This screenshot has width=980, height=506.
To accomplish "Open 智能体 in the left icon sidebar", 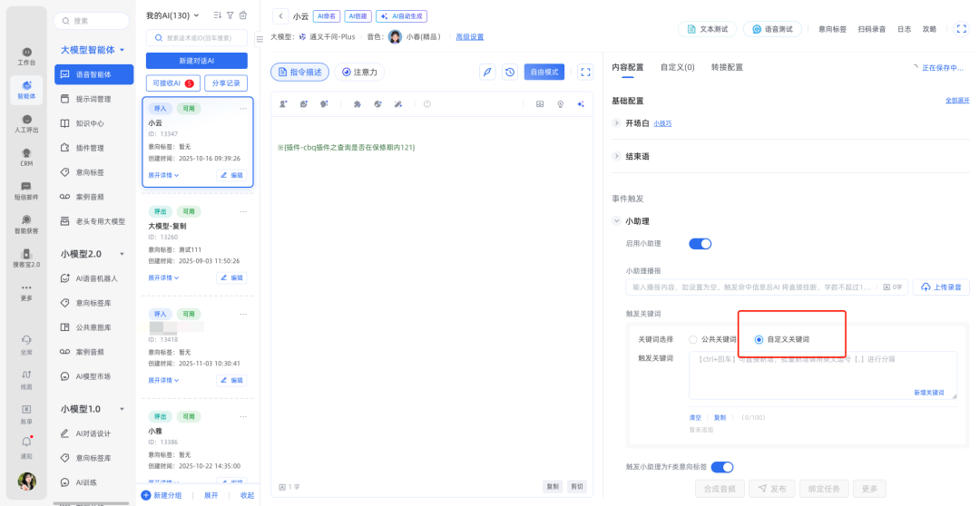I will [26, 89].
